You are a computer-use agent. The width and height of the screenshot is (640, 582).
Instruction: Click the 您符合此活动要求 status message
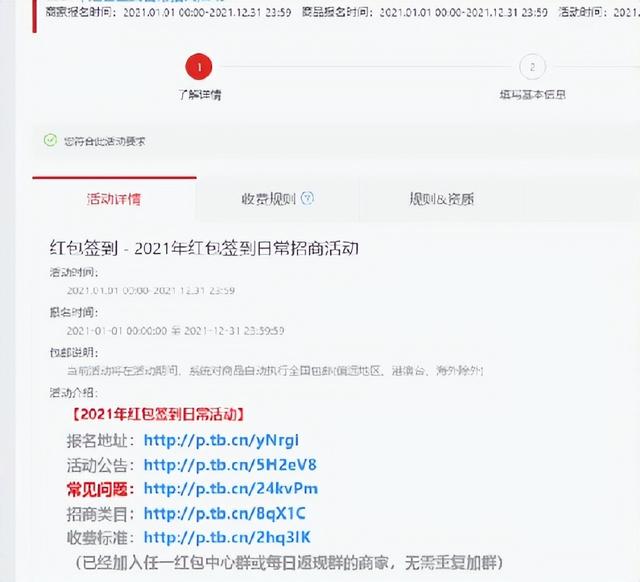pos(104,141)
